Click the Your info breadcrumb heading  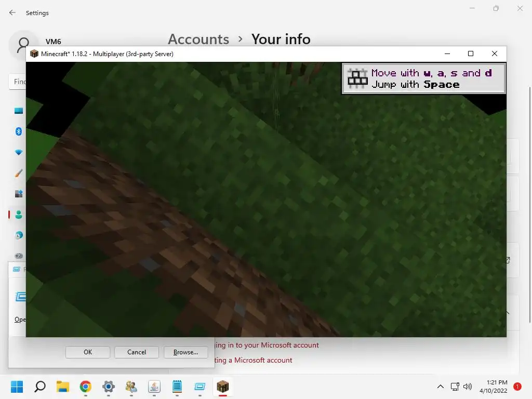coord(281,39)
